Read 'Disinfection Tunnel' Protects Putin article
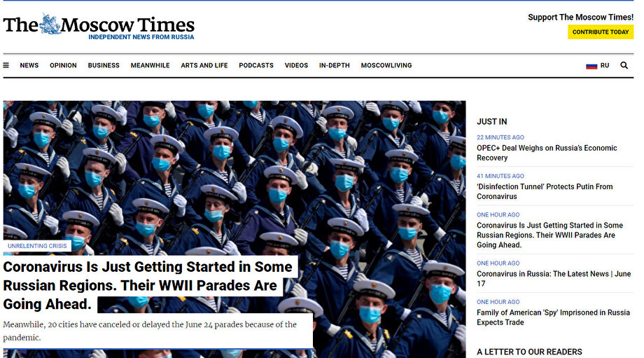Viewport: 644px width, 358px height. 545,191
